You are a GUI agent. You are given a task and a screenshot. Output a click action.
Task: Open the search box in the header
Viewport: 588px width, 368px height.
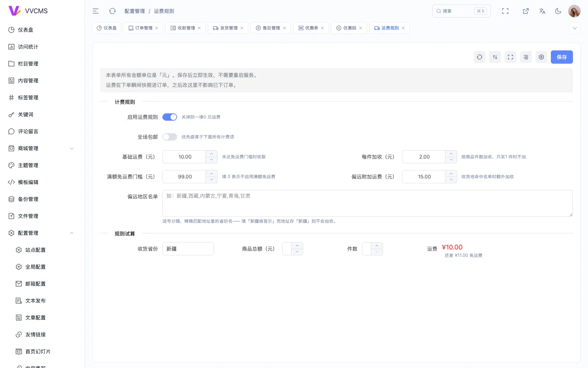click(461, 11)
